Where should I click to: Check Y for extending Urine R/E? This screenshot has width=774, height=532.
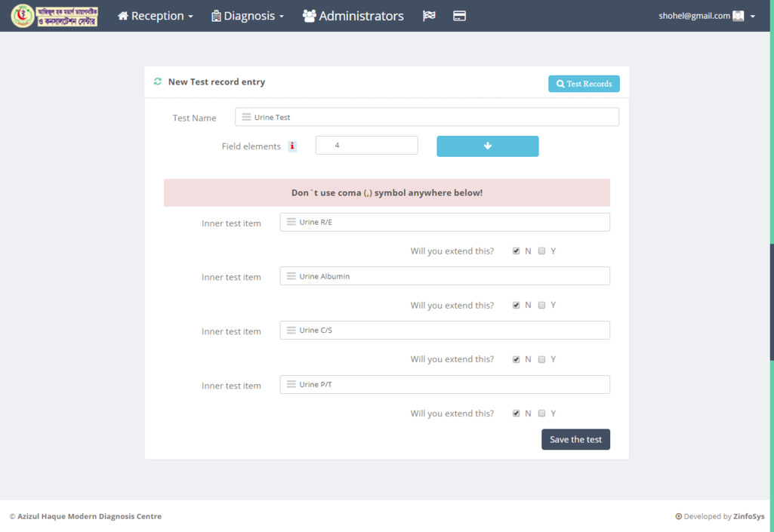coord(541,251)
